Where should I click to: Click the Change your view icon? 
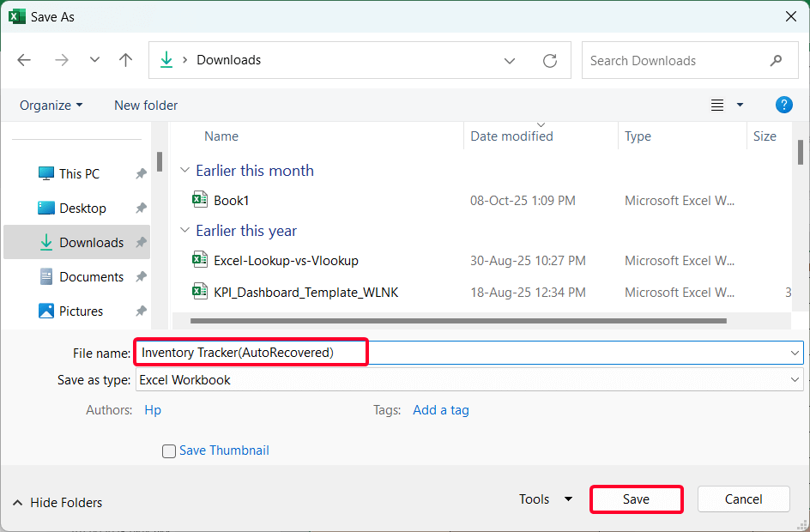click(x=717, y=105)
